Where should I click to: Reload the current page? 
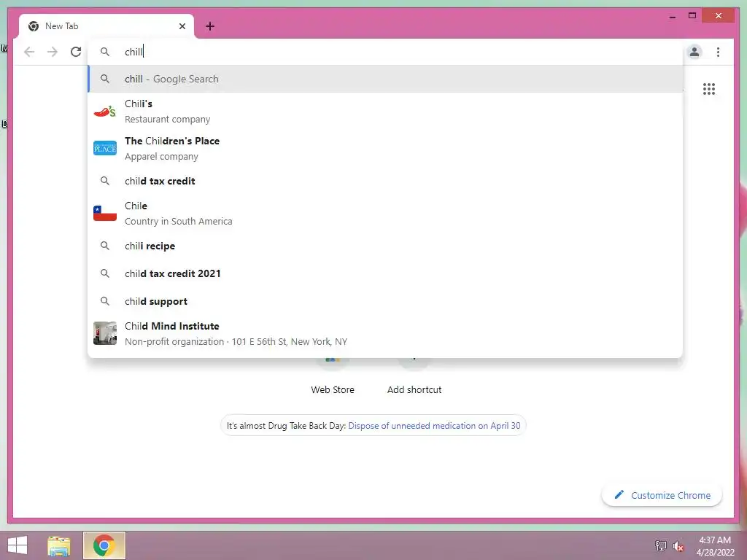click(76, 52)
